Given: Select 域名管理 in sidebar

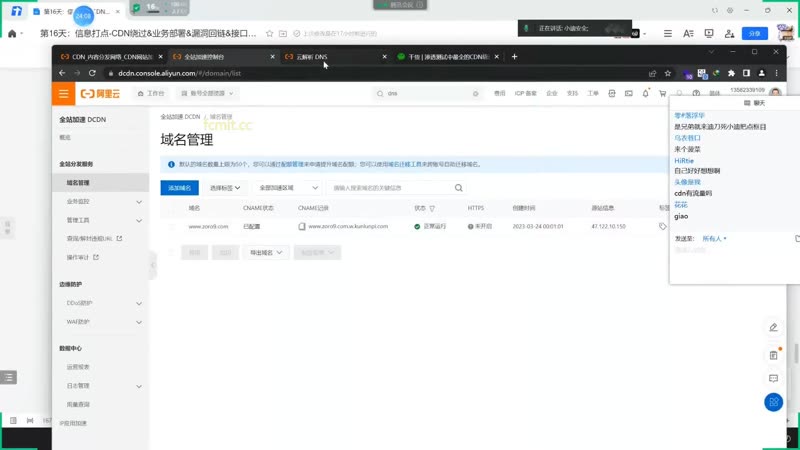Looking at the screenshot, I should click(101, 183).
